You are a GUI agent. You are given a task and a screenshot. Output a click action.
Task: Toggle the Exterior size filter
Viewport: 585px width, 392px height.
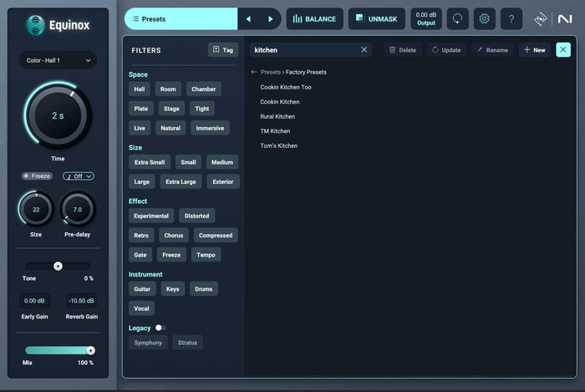point(223,181)
